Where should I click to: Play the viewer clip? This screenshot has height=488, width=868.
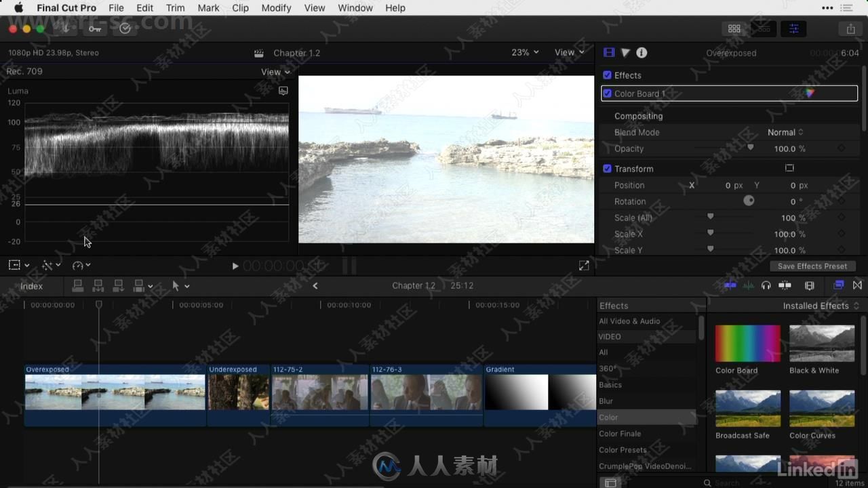[x=235, y=266]
